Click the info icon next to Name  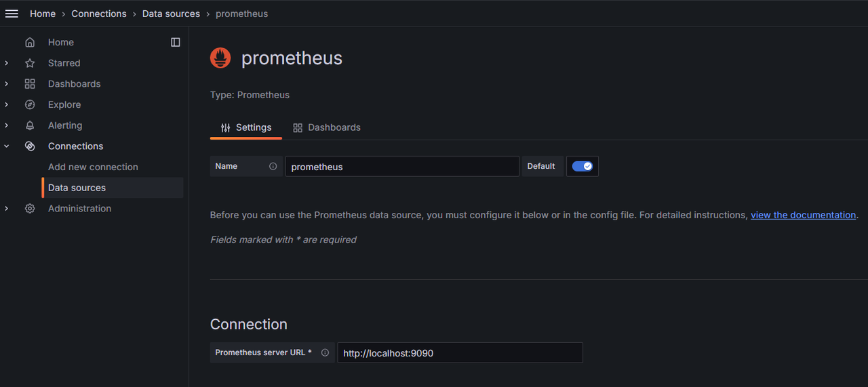pyautogui.click(x=273, y=166)
